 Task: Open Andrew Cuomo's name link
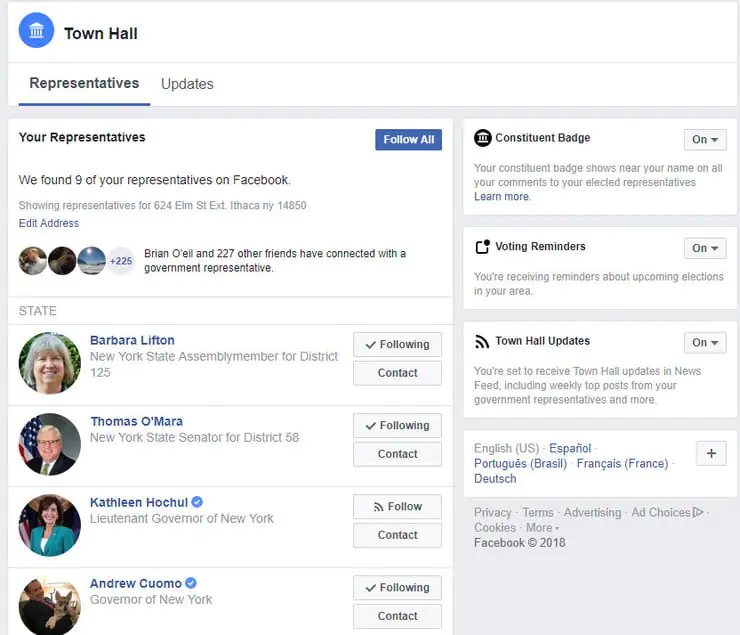(x=136, y=584)
